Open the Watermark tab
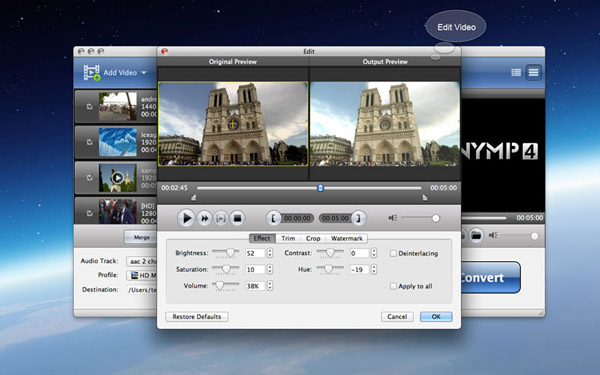Screen dimensions: 600x375 click(x=347, y=238)
